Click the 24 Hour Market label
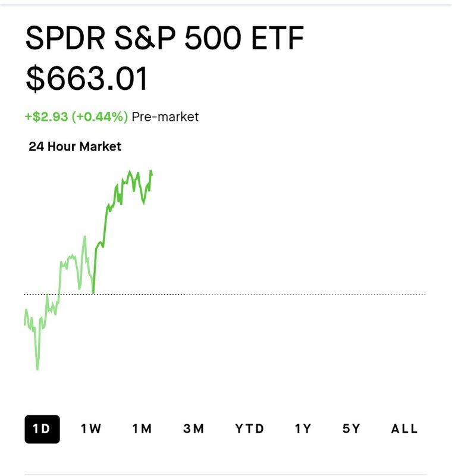This screenshot has width=452, height=476. [x=75, y=146]
